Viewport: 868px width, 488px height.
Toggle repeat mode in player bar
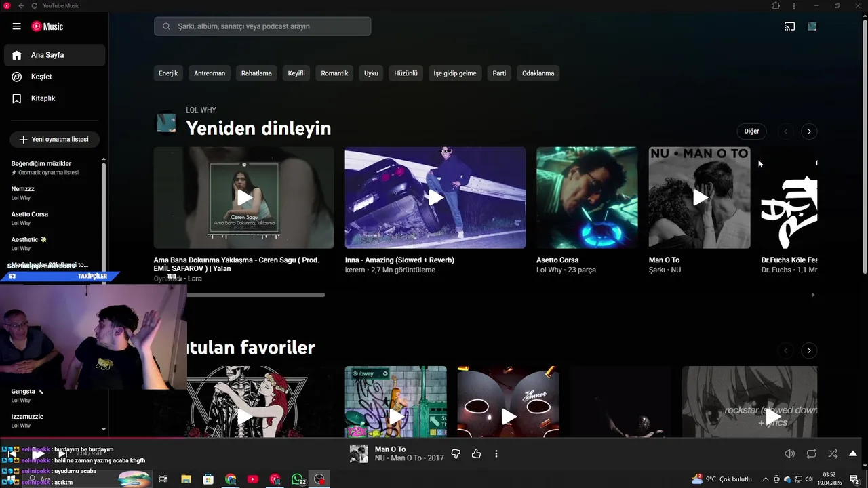coord(811,453)
